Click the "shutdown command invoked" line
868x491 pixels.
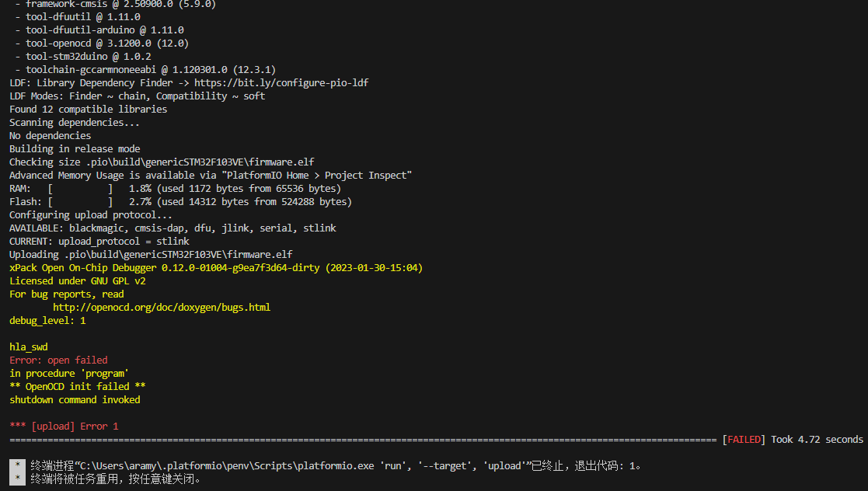click(x=75, y=400)
